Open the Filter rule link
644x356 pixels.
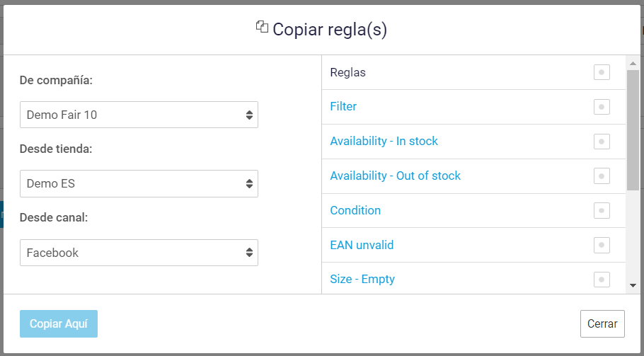(343, 107)
